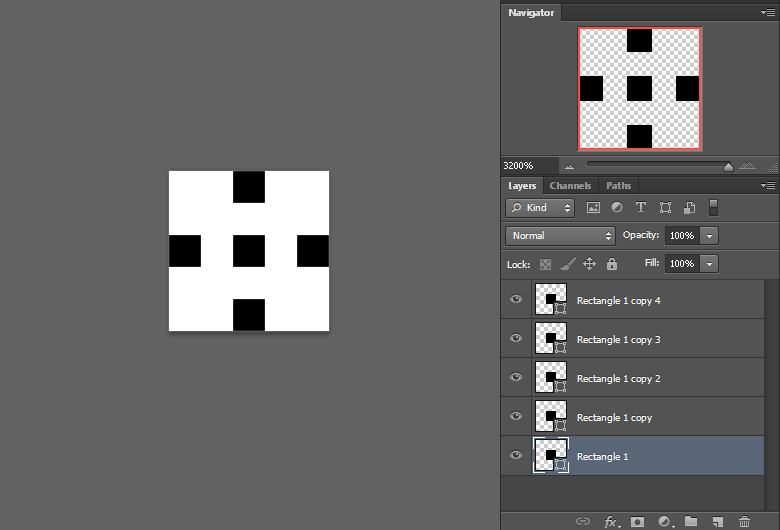Add a layer mask using mask icon

click(637, 521)
